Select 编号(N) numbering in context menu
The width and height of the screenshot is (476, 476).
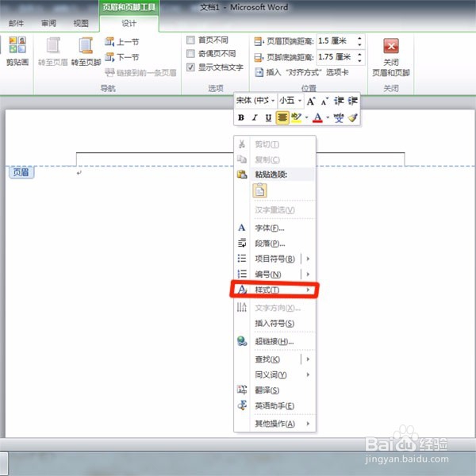click(x=274, y=274)
